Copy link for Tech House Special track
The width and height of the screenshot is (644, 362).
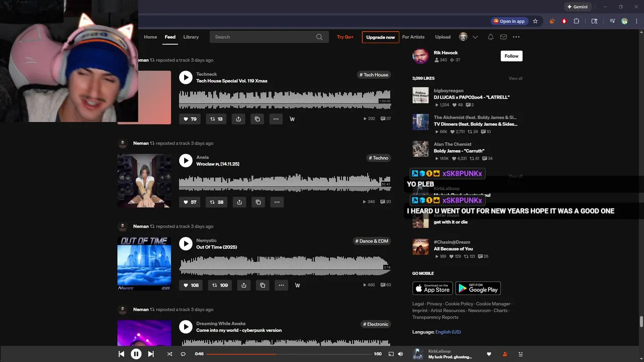click(x=257, y=119)
